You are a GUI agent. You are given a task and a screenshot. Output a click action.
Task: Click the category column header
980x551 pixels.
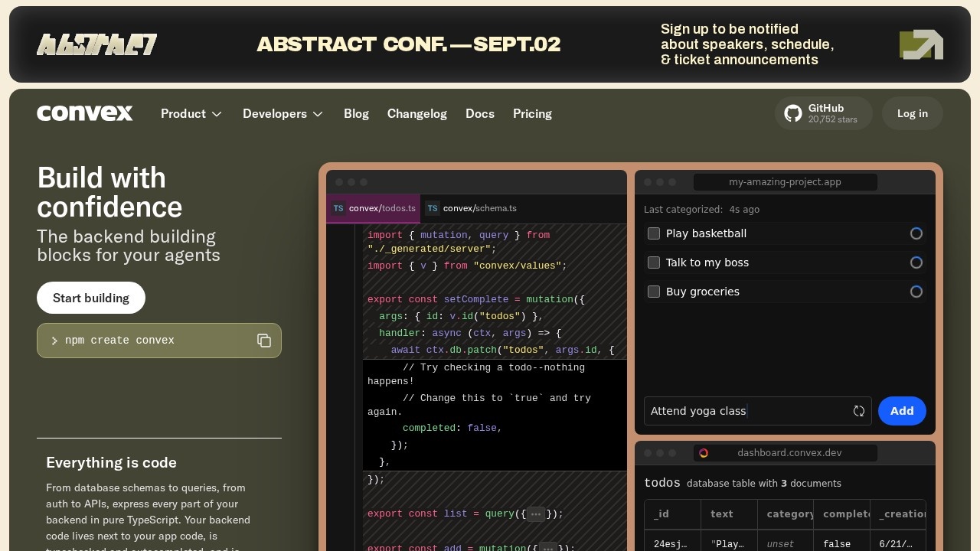[786, 514]
